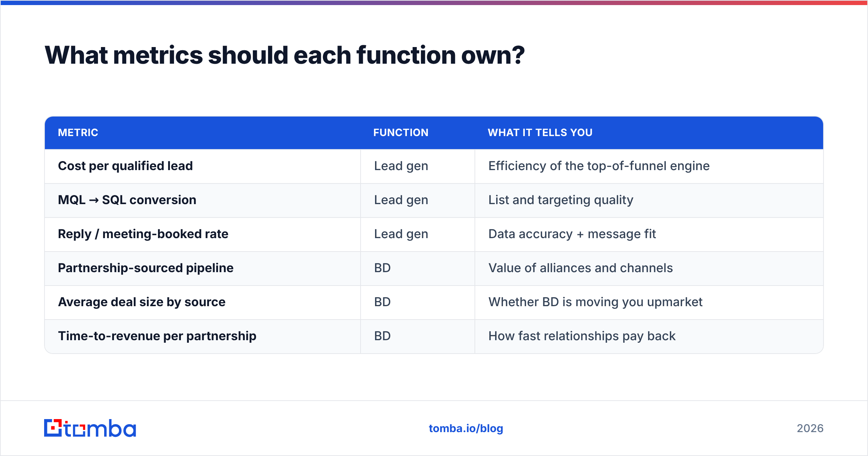The height and width of the screenshot is (456, 868).
Task: Click 'Lead gen' in Reply / meeting-booked row
Action: pyautogui.click(x=401, y=234)
